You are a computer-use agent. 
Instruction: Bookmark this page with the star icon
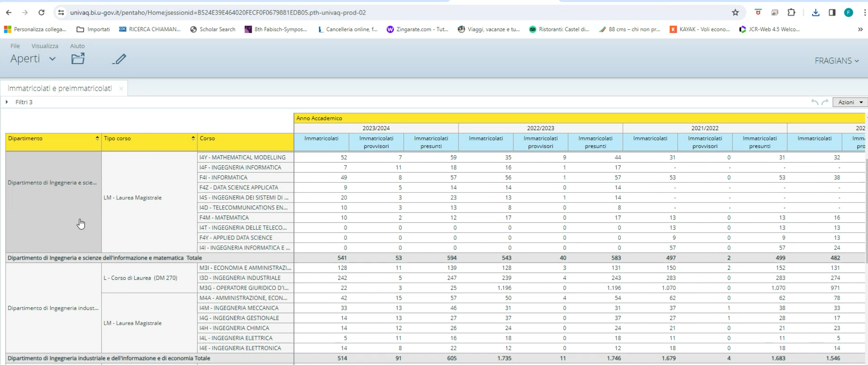click(735, 13)
